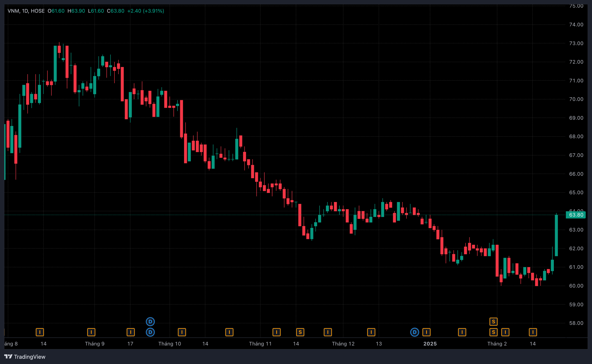The width and height of the screenshot is (592, 364).
Task: Click the HOSE exchange label
Action: (x=37, y=11)
